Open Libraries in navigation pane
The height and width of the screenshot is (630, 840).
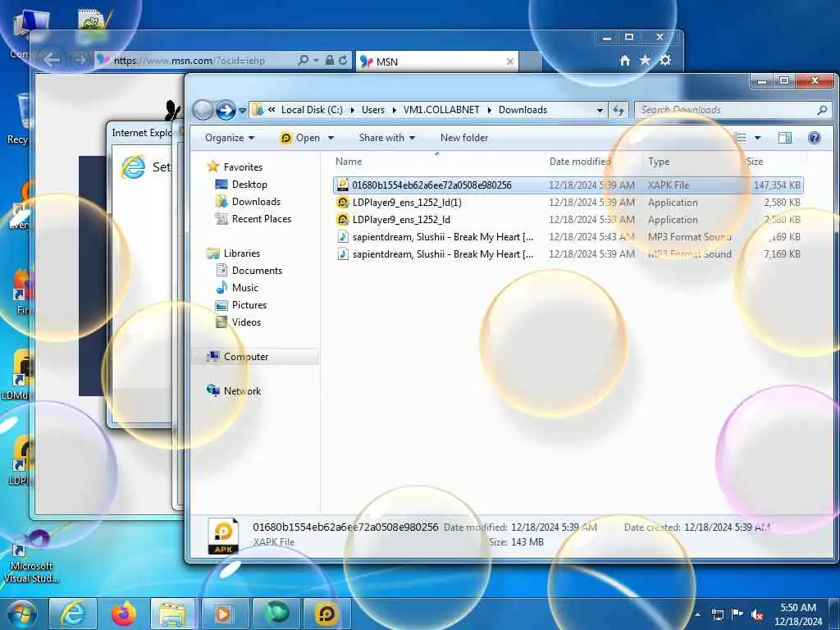(x=242, y=253)
